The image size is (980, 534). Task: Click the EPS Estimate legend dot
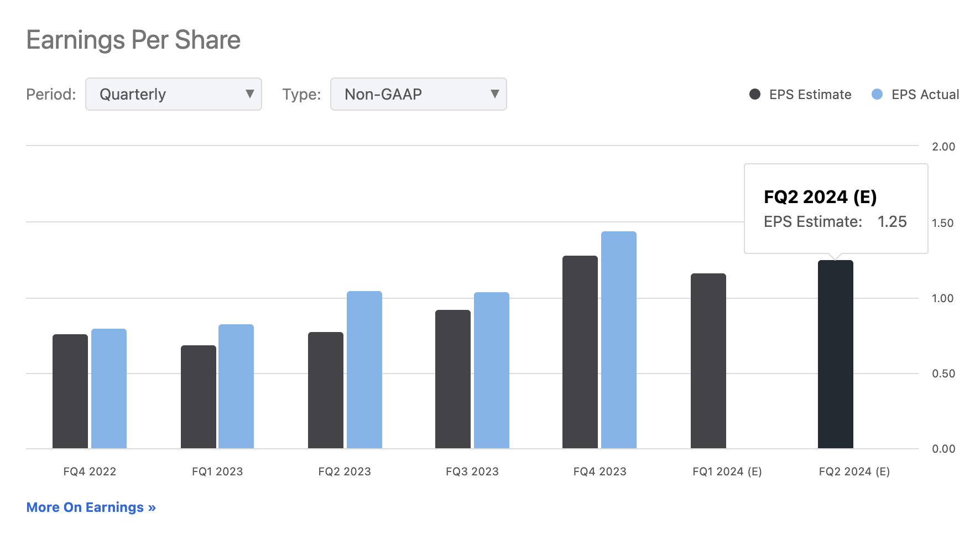point(755,94)
